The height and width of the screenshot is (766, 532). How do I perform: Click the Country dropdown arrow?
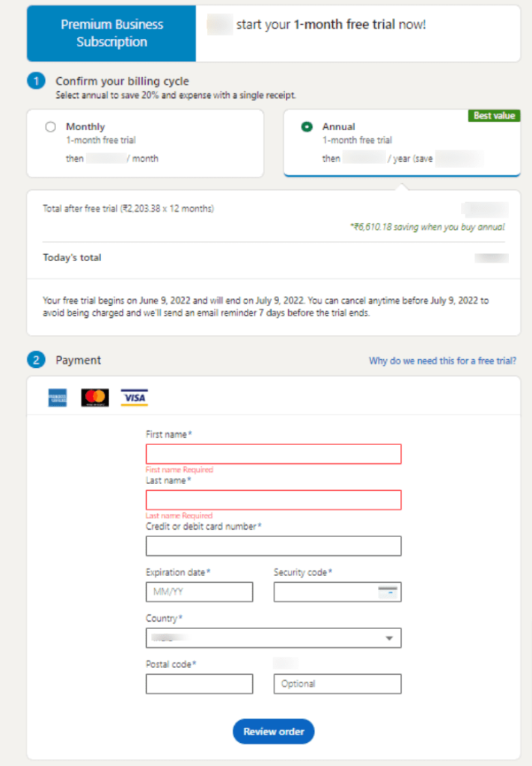389,639
